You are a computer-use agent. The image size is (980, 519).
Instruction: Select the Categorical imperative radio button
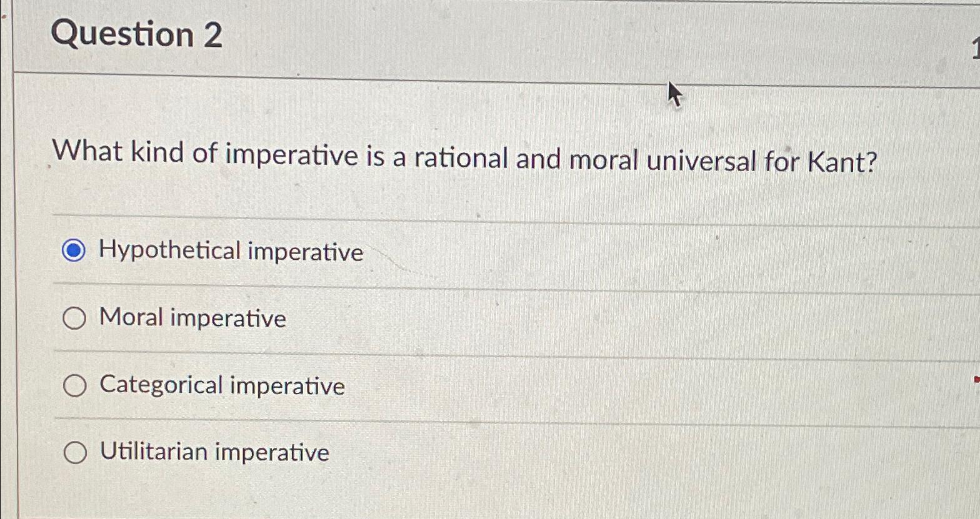(x=74, y=386)
